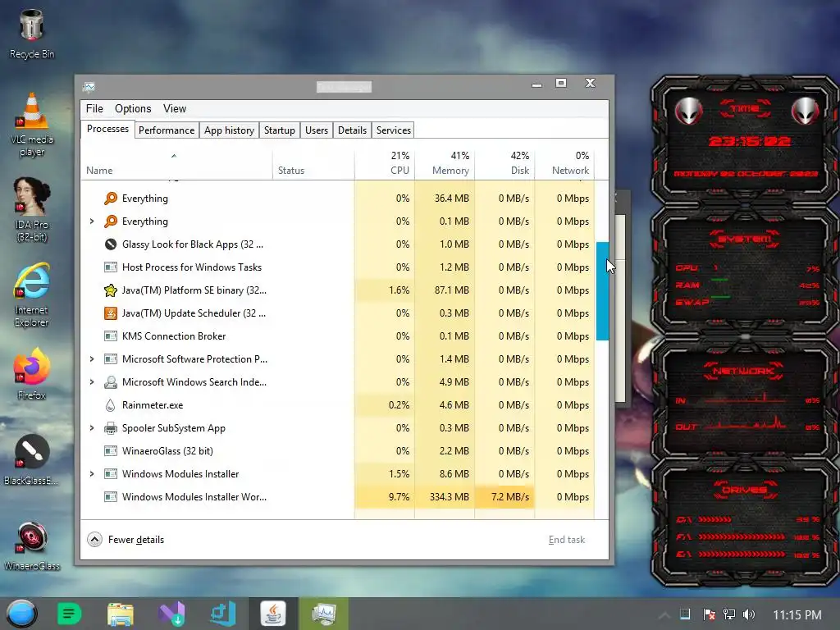Screen dimensions: 840x630
Task: Show hidden tray icons chevron
Action: [664, 615]
